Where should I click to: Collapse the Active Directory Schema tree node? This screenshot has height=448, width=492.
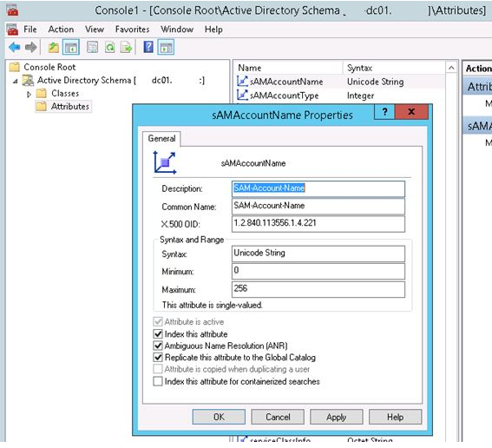[15, 82]
